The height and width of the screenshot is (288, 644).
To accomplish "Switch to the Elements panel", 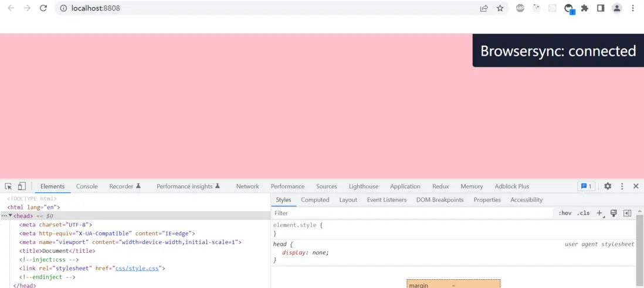I will (x=53, y=186).
